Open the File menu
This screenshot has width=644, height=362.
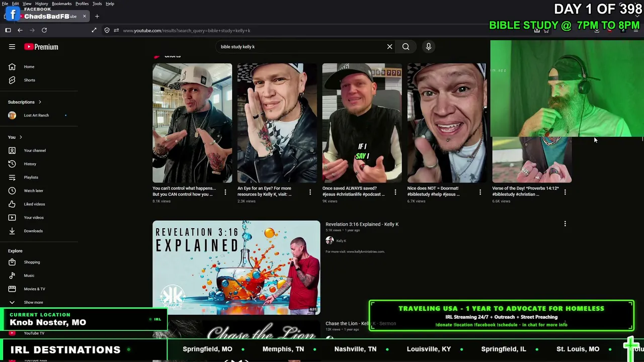tap(5, 4)
